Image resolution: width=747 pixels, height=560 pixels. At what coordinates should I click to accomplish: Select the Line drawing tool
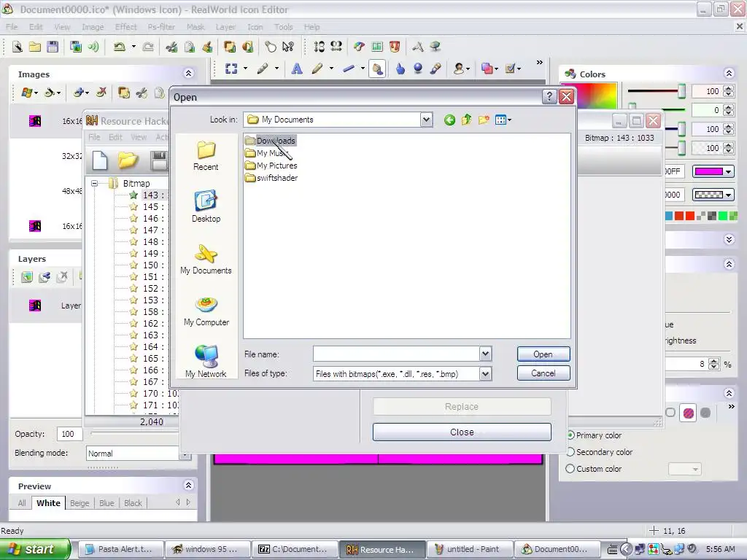(349, 69)
